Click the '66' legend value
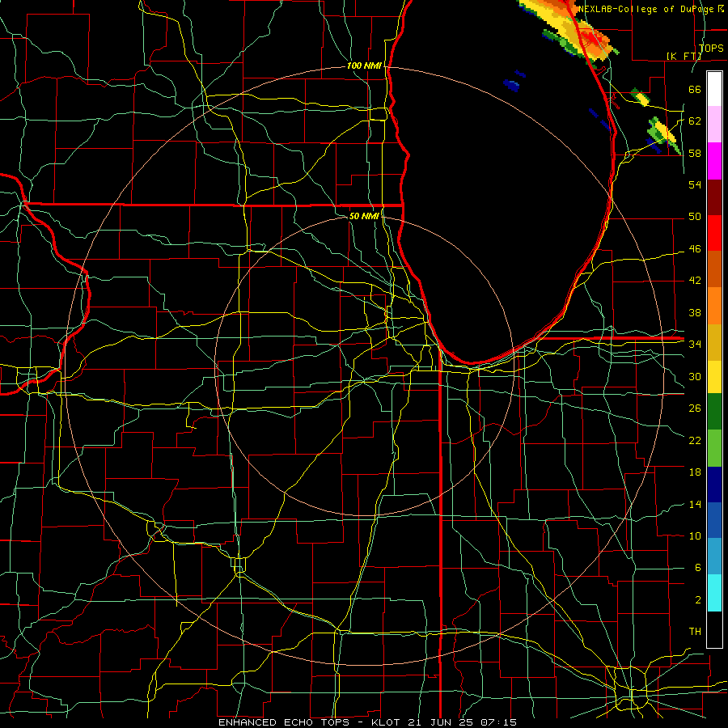728x728 pixels. coord(695,89)
